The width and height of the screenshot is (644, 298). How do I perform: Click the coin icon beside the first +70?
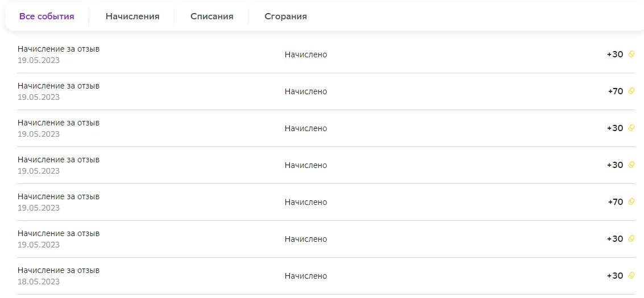click(631, 91)
